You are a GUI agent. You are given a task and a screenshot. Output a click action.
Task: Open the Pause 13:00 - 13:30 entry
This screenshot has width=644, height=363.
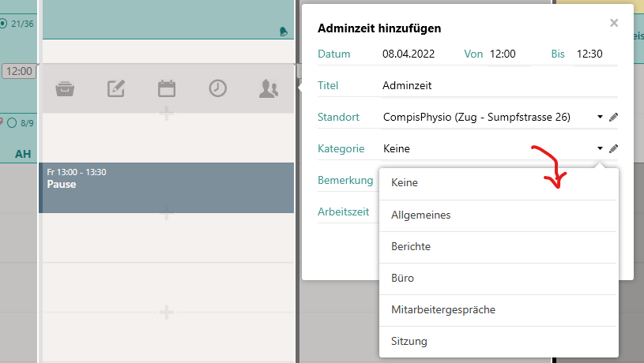tap(167, 188)
